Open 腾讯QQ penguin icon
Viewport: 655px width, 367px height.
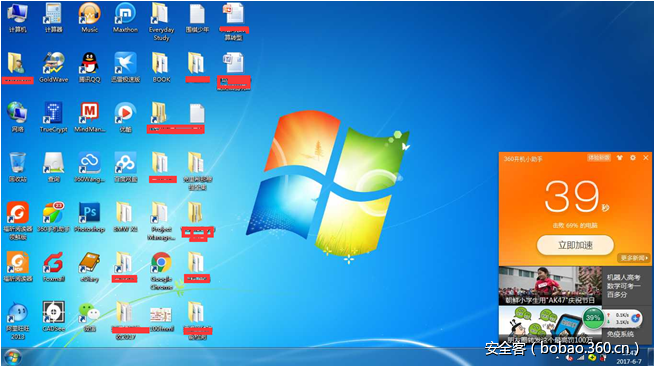click(89, 67)
